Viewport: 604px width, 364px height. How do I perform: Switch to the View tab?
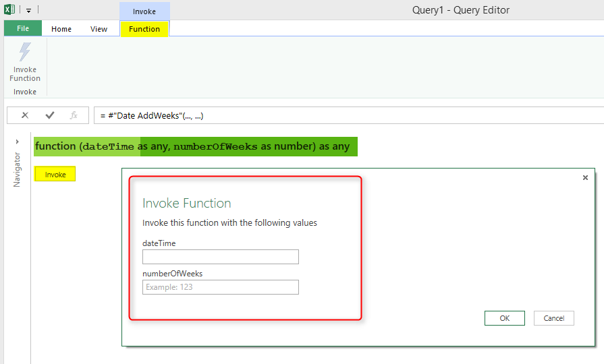[x=99, y=29]
